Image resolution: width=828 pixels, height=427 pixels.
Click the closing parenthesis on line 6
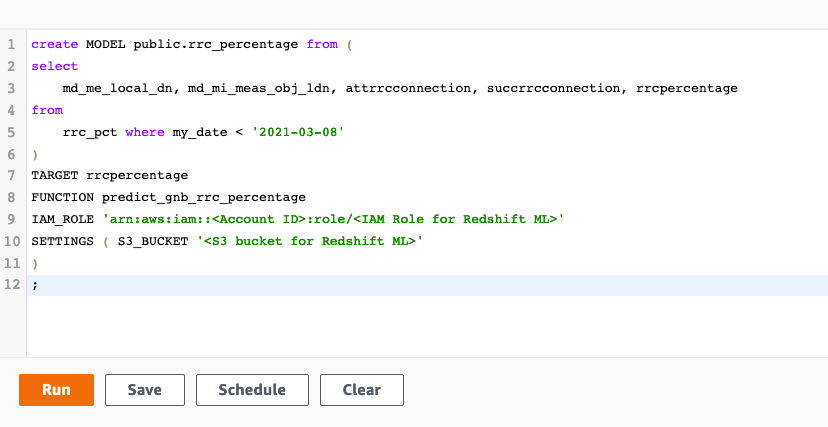tap(35, 154)
